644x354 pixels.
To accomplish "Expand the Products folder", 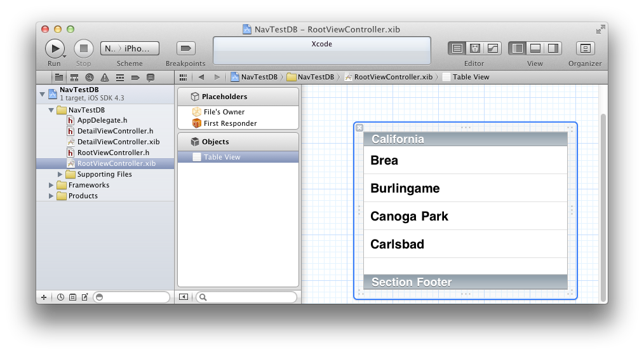I will pos(51,196).
